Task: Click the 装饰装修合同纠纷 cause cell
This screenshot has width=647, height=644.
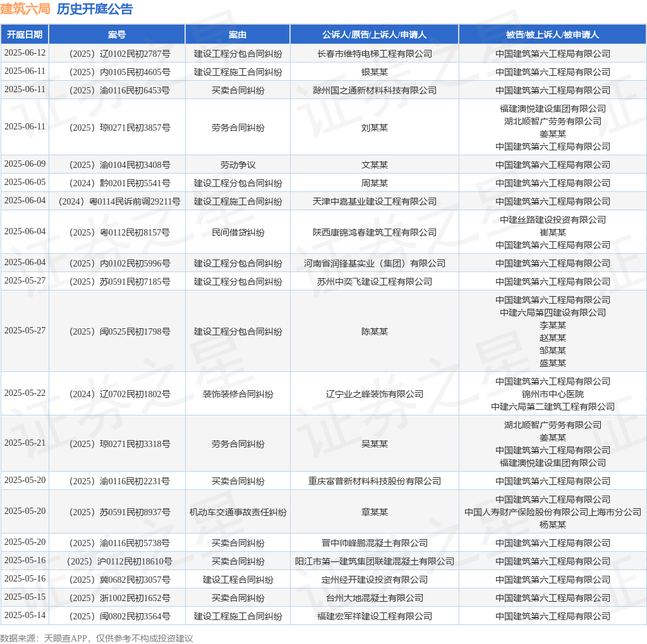Action: pos(238,394)
